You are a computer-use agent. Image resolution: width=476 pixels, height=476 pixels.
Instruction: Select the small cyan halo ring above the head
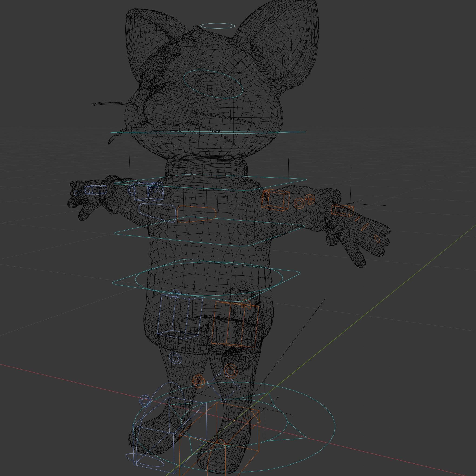(217, 26)
